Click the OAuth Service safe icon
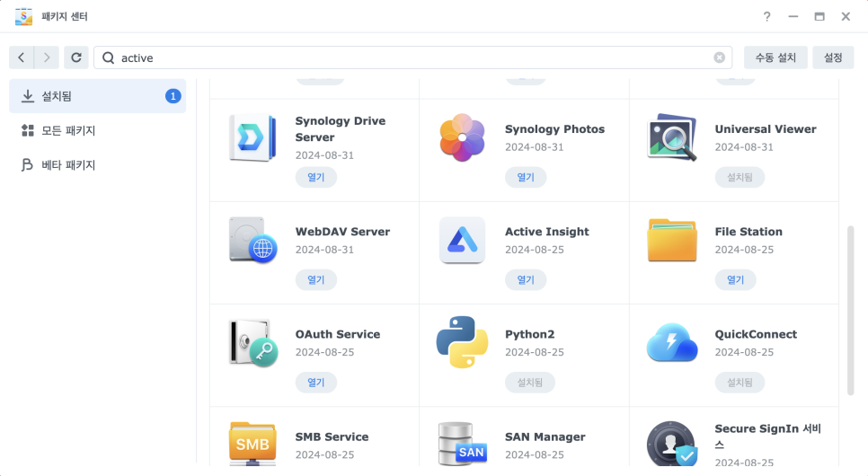 pyautogui.click(x=252, y=342)
